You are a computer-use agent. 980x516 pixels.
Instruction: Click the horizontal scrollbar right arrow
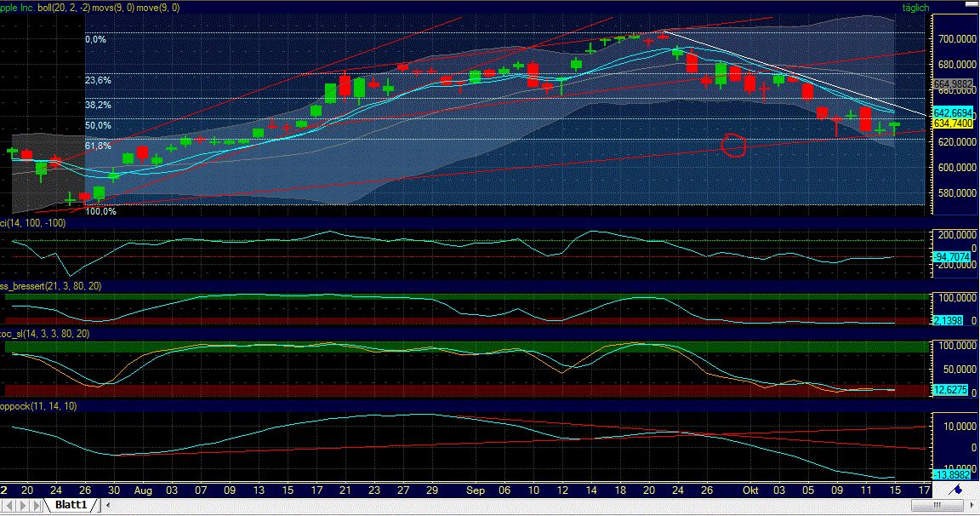[972, 506]
